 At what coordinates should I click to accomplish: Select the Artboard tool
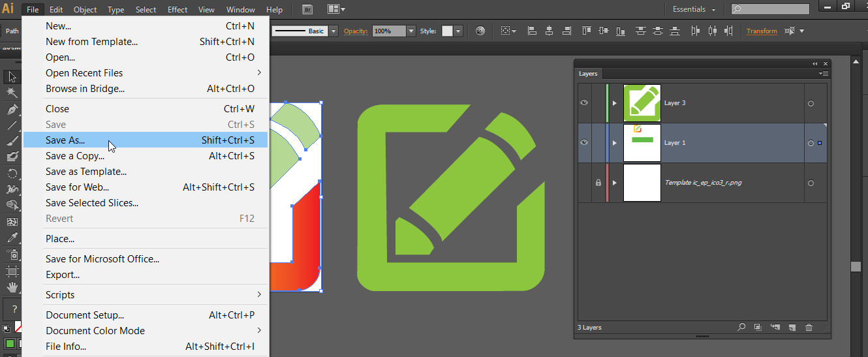click(12, 271)
